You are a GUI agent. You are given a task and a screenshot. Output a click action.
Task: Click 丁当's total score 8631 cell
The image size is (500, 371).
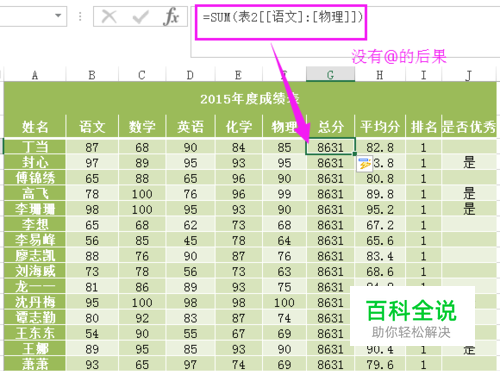tap(330, 147)
